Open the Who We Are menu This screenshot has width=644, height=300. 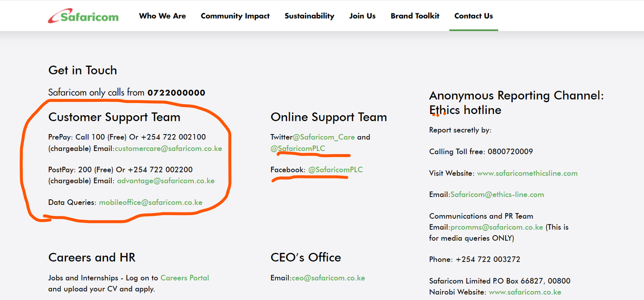[163, 16]
